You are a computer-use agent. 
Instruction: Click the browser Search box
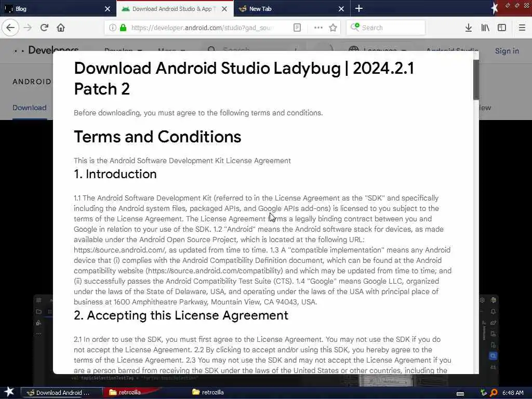[x=386, y=28]
